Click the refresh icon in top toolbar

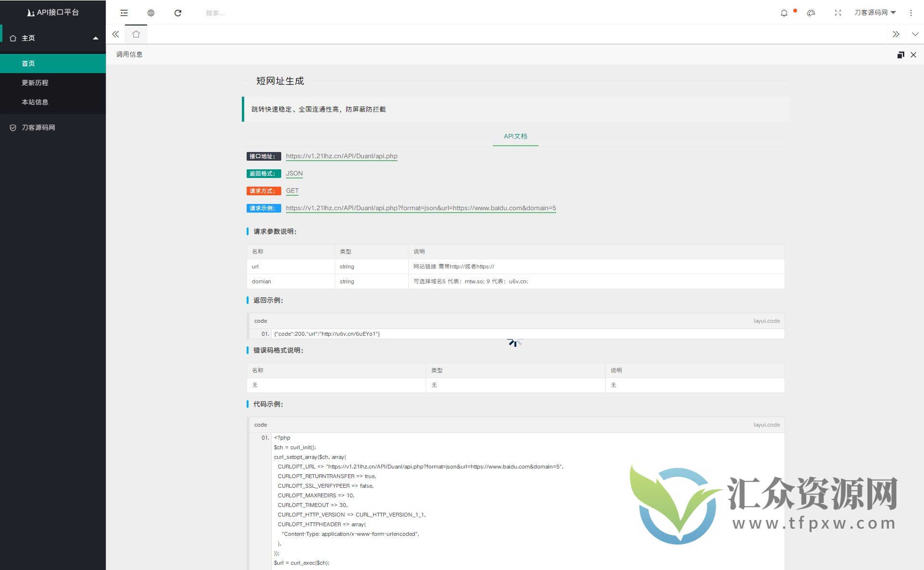[178, 13]
